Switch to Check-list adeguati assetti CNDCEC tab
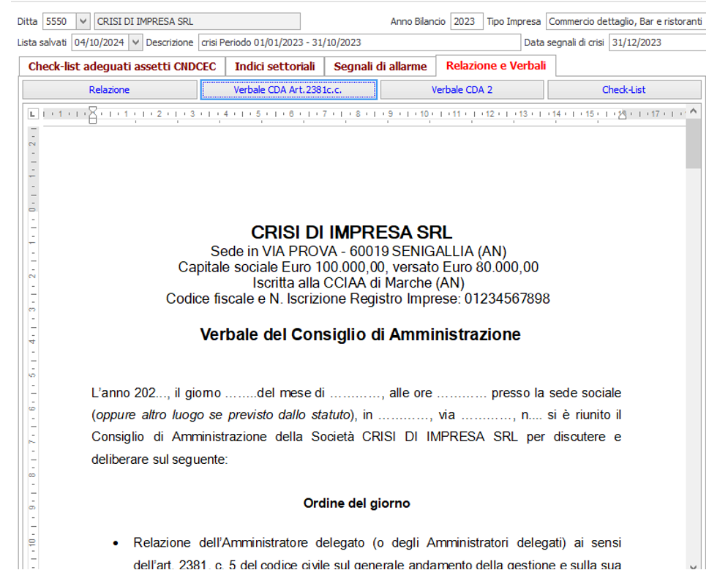The height and width of the screenshot is (570, 728). [x=122, y=67]
